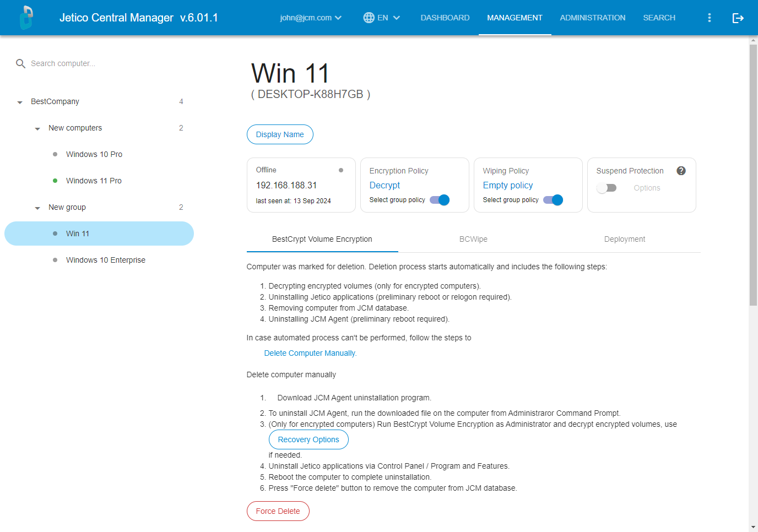Collapse the New group node
Image resolution: width=758 pixels, height=532 pixels.
pos(37,208)
